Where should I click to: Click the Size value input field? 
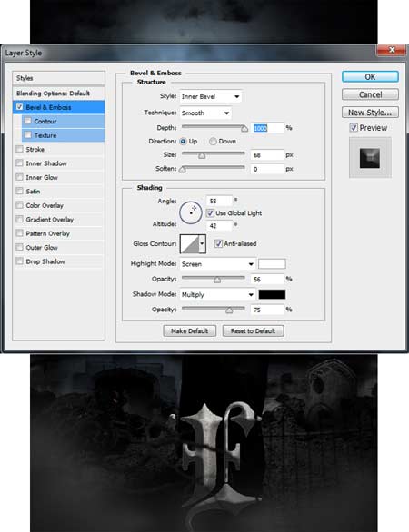(267, 155)
